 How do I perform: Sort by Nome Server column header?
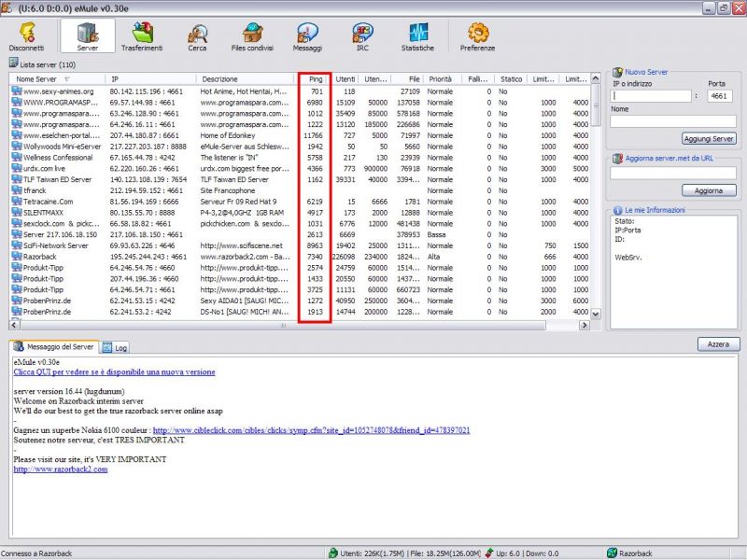coord(57,79)
